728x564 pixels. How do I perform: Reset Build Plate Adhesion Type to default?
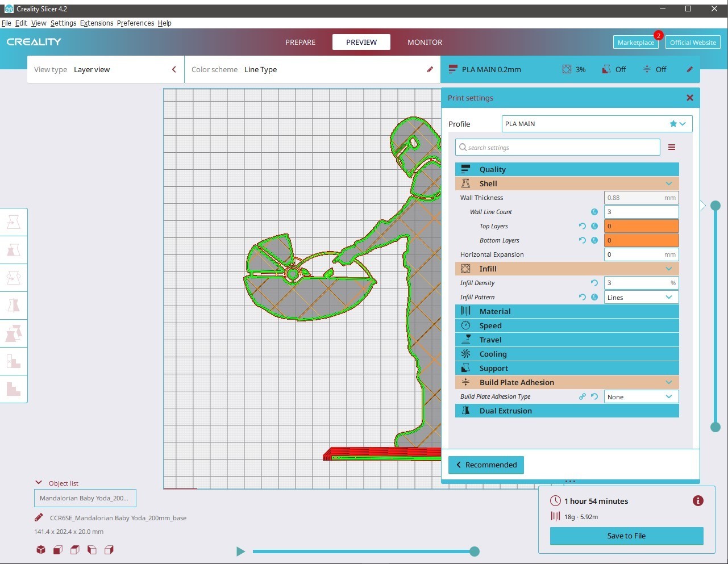tap(594, 396)
